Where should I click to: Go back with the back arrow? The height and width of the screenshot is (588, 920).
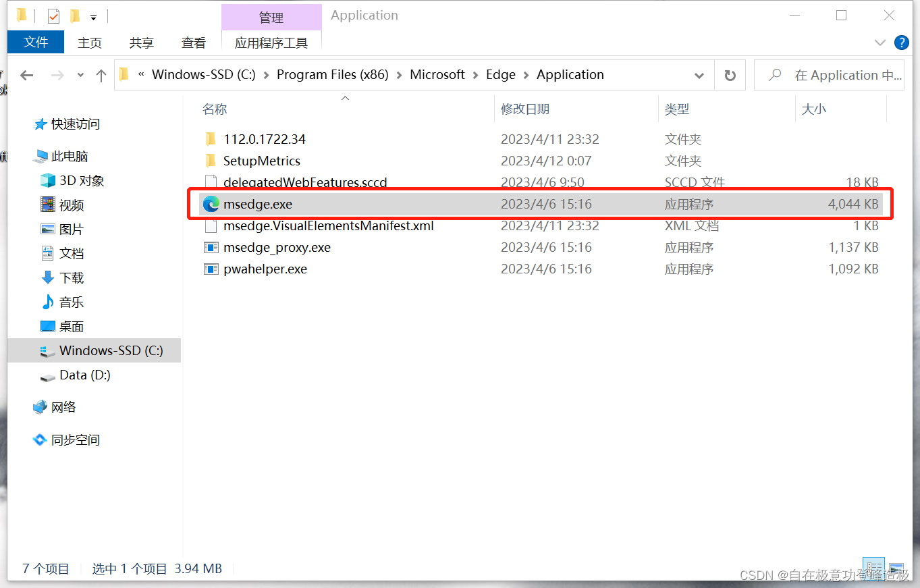[x=26, y=75]
